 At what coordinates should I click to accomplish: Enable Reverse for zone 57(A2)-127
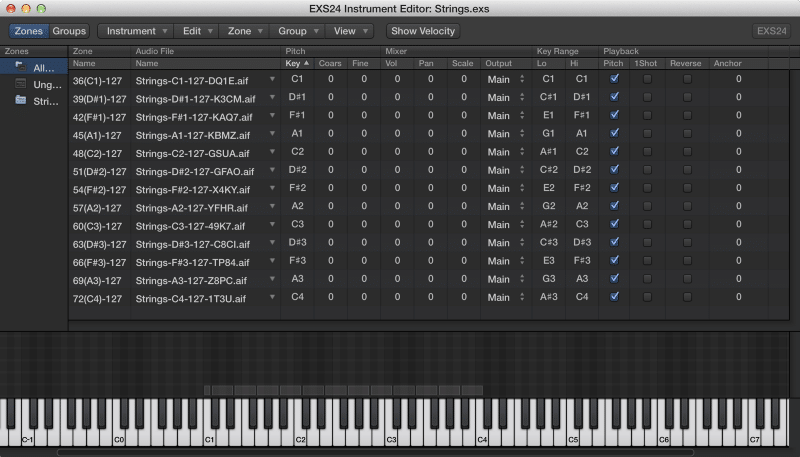tap(687, 206)
